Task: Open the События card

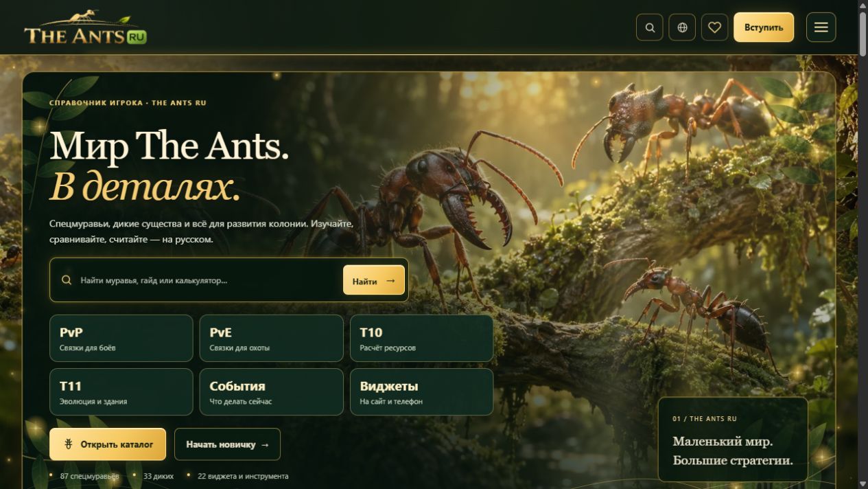Action: (x=271, y=391)
